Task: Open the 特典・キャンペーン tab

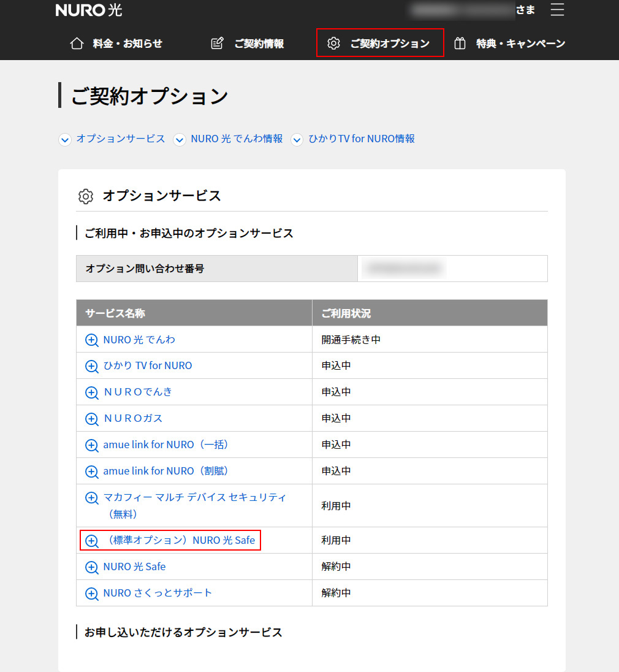Action: click(x=509, y=44)
